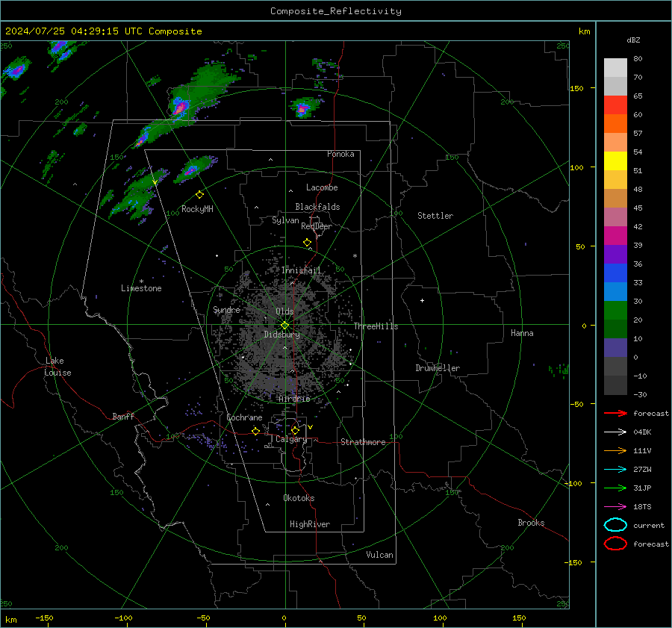Click the Limestone label

[x=141, y=288]
